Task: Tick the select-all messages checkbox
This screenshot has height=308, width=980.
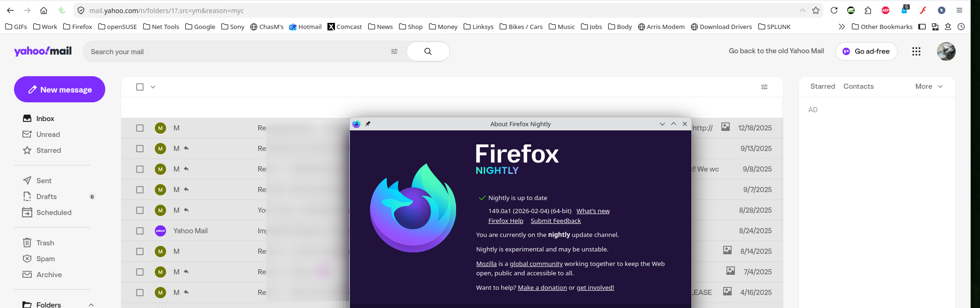Action: coord(140,87)
